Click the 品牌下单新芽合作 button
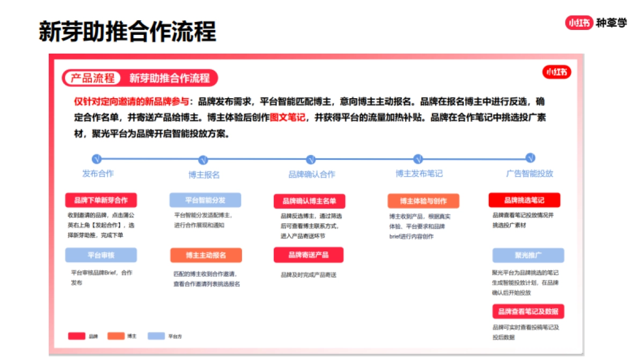The width and height of the screenshot is (644, 362). pyautogui.click(x=101, y=200)
